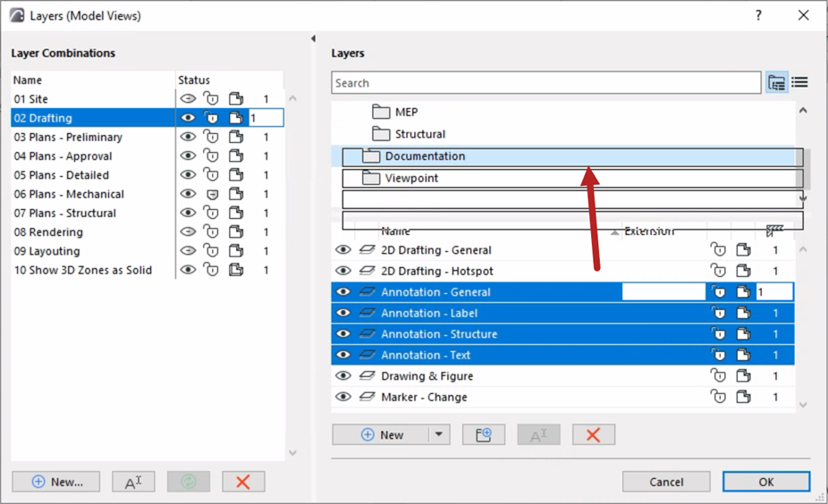Hide the Marker - Change layer
The image size is (828, 504).
[x=343, y=397]
